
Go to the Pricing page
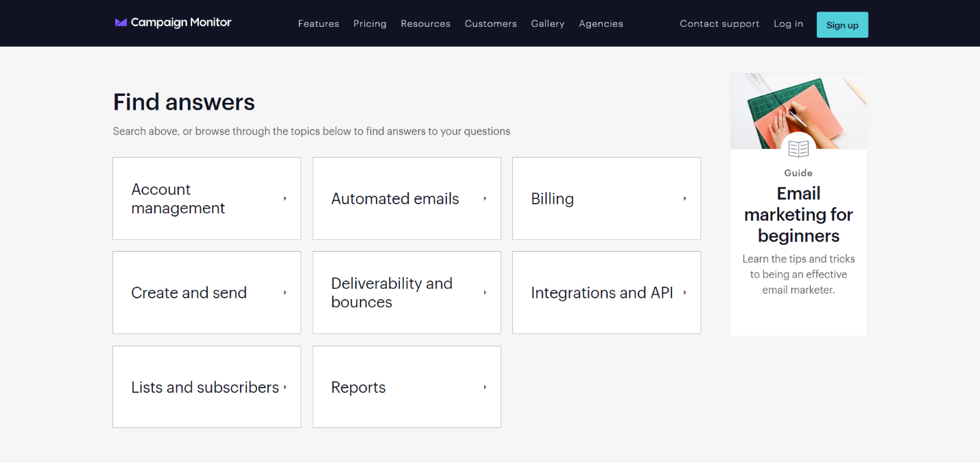point(370,24)
